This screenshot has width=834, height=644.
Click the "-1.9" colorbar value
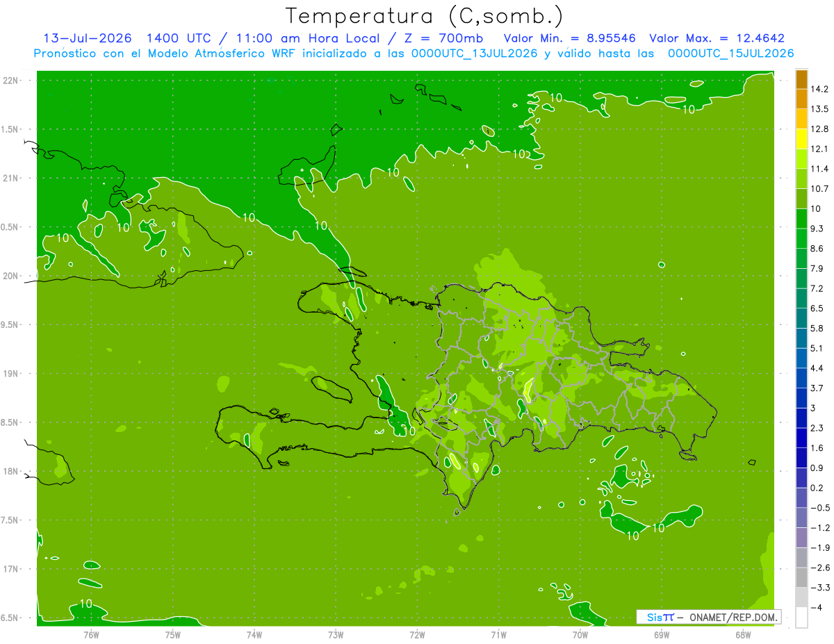coord(820,548)
